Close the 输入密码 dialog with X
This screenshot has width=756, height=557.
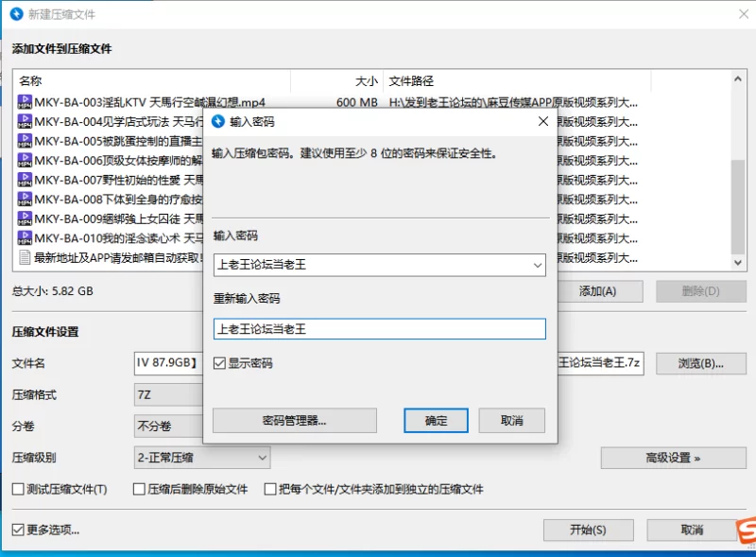coord(543,121)
